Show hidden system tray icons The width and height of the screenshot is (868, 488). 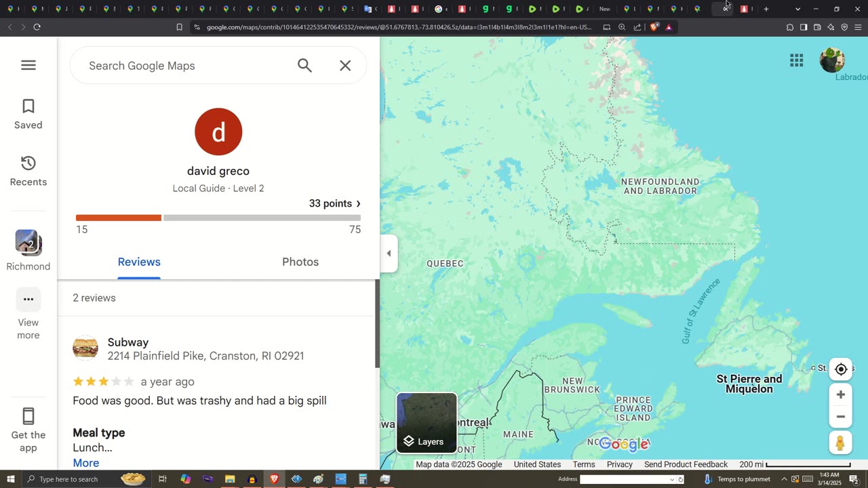pyautogui.click(x=784, y=479)
